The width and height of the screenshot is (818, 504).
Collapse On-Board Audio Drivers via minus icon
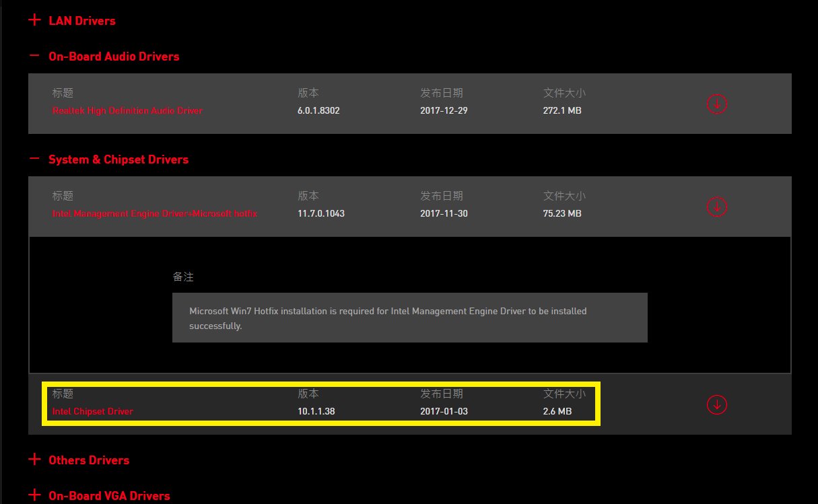click(34, 57)
